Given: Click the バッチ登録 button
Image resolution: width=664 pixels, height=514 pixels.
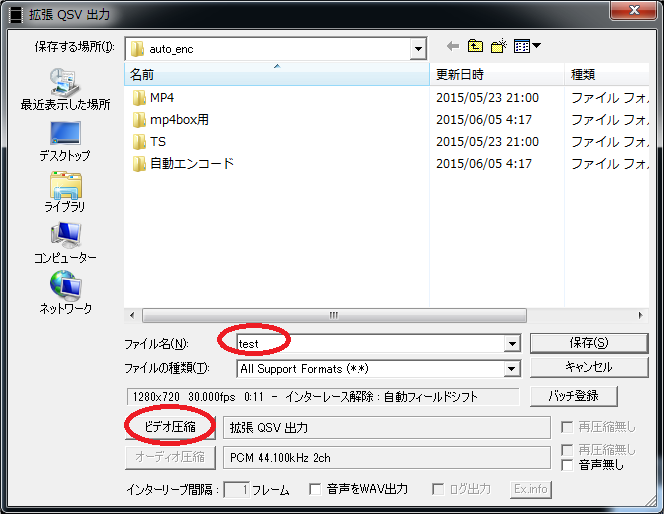Looking at the screenshot, I should [573, 396].
